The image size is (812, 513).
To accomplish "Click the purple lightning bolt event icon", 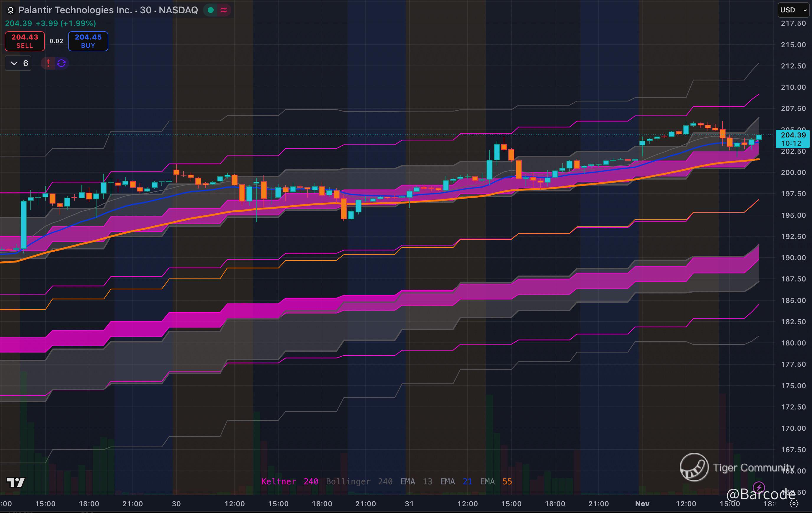I will coord(759,487).
